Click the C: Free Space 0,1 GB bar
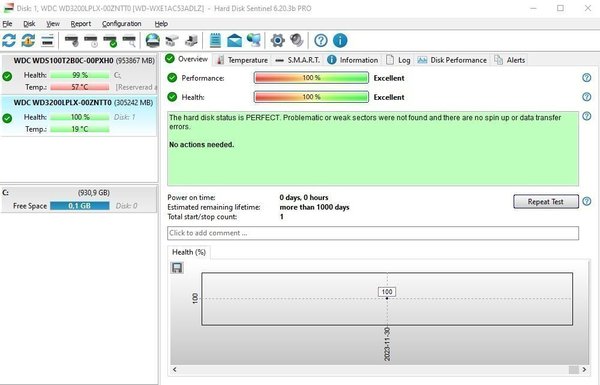 [80, 206]
